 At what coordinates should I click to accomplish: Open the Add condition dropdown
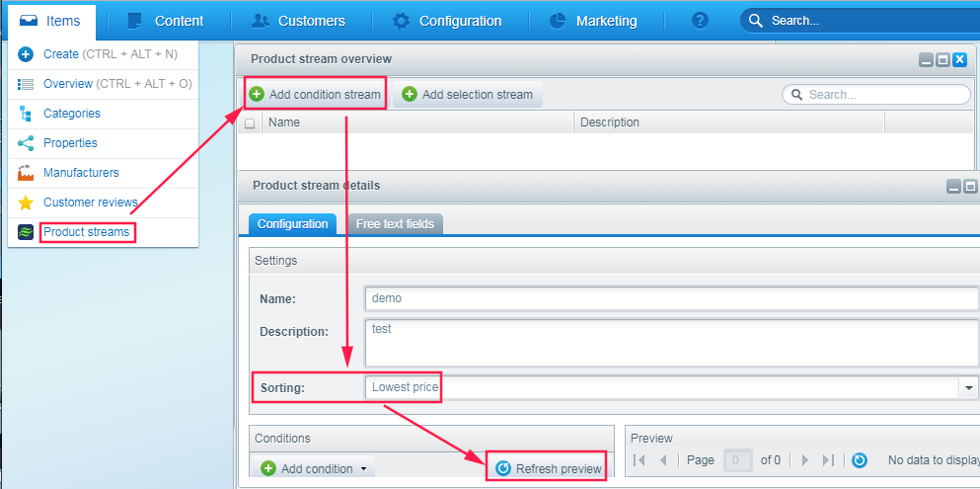pos(316,468)
